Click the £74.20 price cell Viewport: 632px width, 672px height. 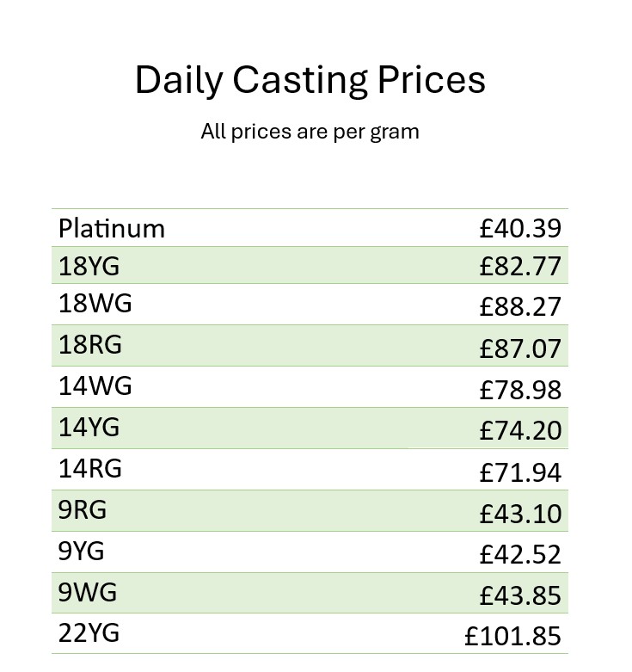(x=520, y=430)
